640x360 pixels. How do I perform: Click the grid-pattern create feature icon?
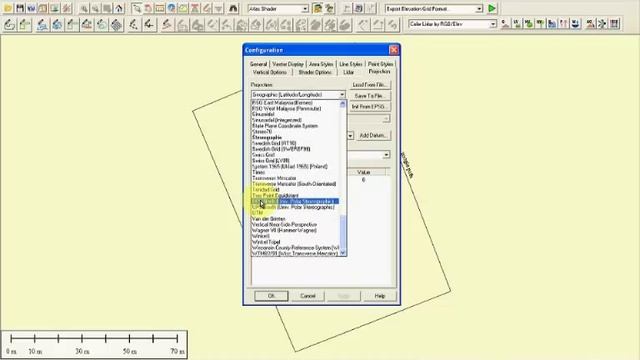[117, 25]
